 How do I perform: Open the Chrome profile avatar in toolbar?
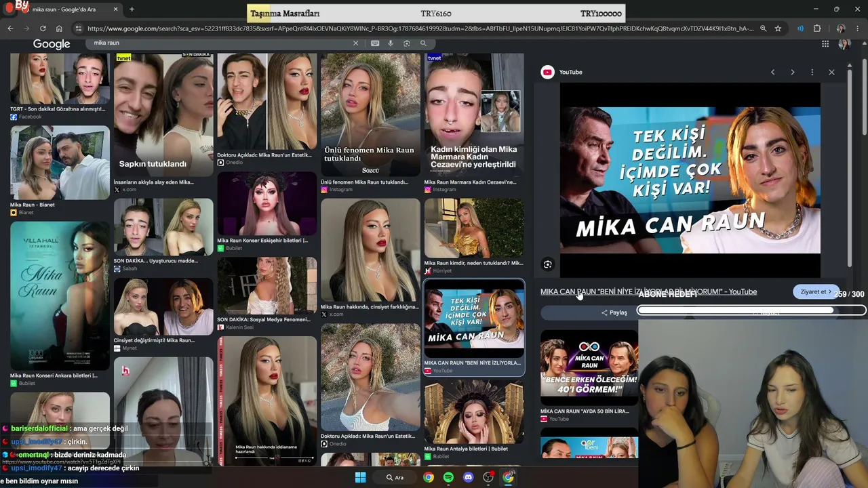coord(841,28)
